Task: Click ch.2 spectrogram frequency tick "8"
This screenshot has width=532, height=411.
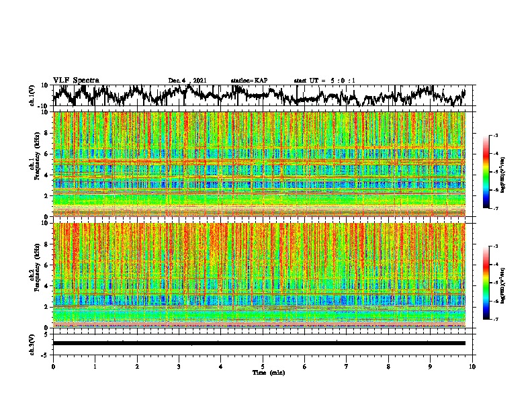Action: tap(47, 244)
